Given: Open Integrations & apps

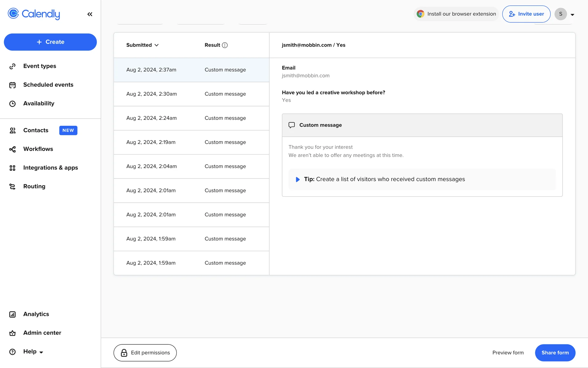Looking at the screenshot, I should [51, 168].
